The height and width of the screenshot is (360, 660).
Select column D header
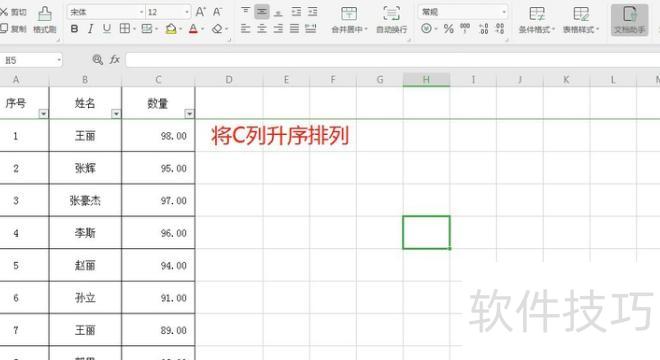(x=229, y=79)
